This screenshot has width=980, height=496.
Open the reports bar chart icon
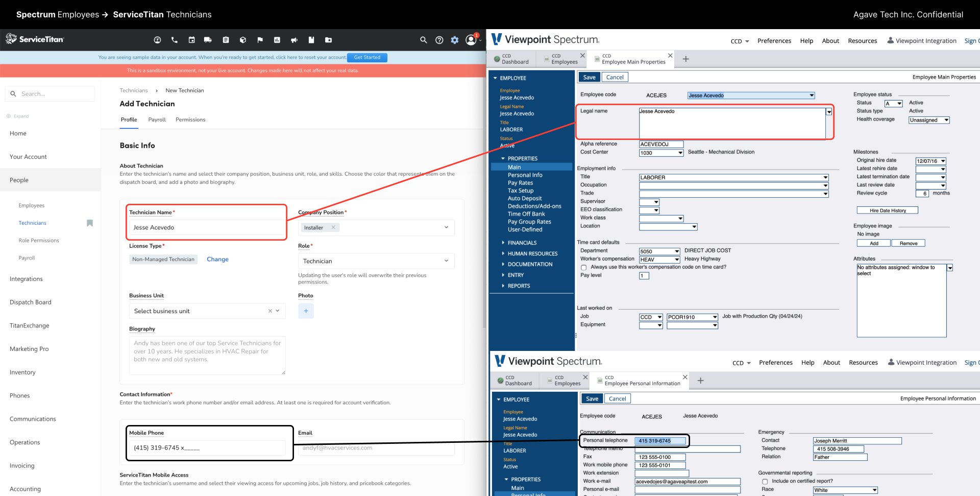[277, 40]
